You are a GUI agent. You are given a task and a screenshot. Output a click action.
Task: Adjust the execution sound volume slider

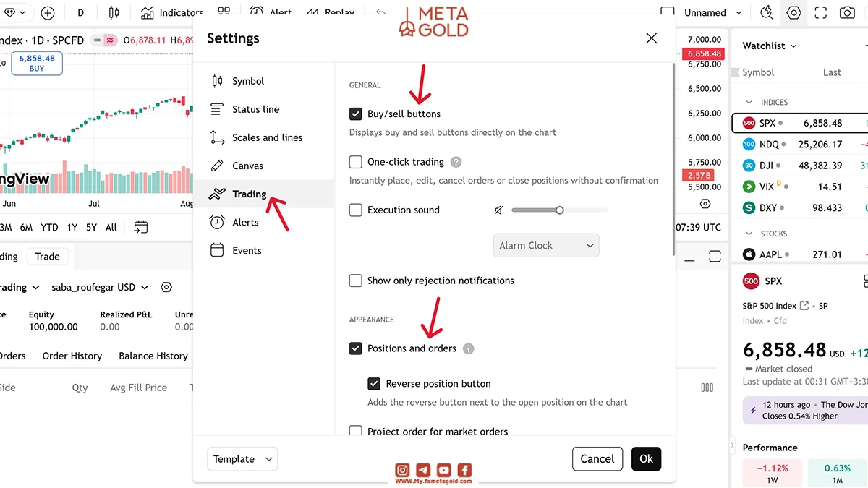tap(559, 210)
